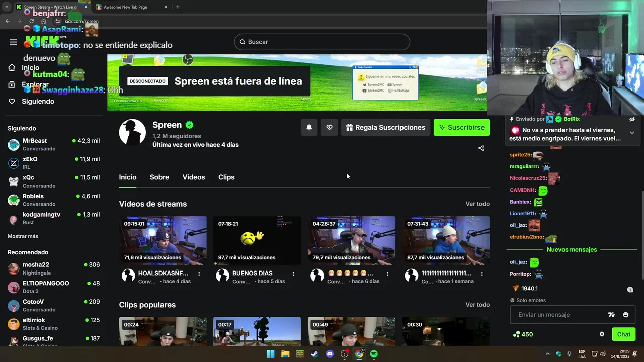The height and width of the screenshot is (362, 644).
Task: Open xQc channel in sidebar
Action: tap(53, 182)
